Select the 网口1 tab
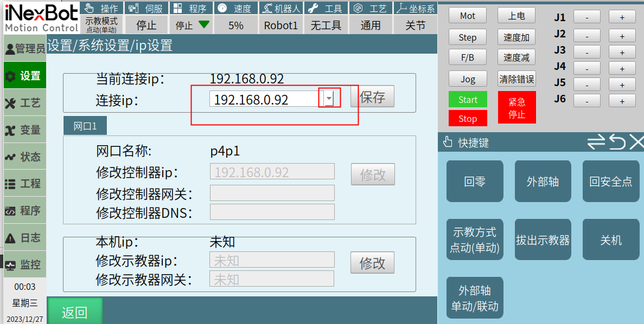This screenshot has width=644, height=324. (x=85, y=126)
